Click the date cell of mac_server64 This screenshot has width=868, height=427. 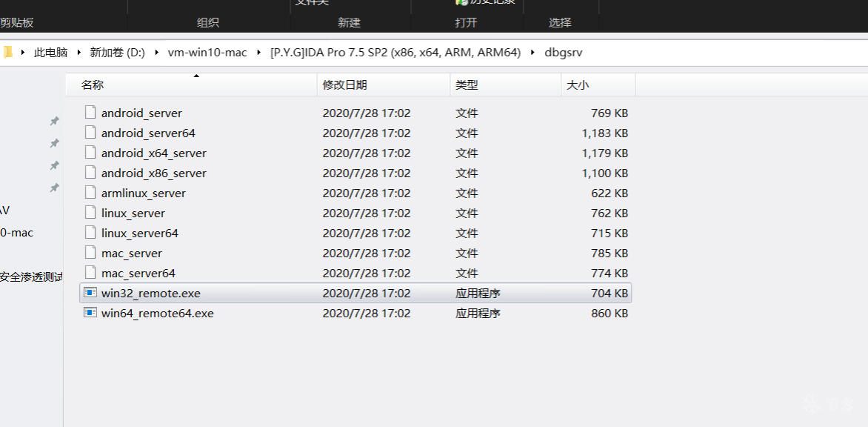click(x=367, y=273)
